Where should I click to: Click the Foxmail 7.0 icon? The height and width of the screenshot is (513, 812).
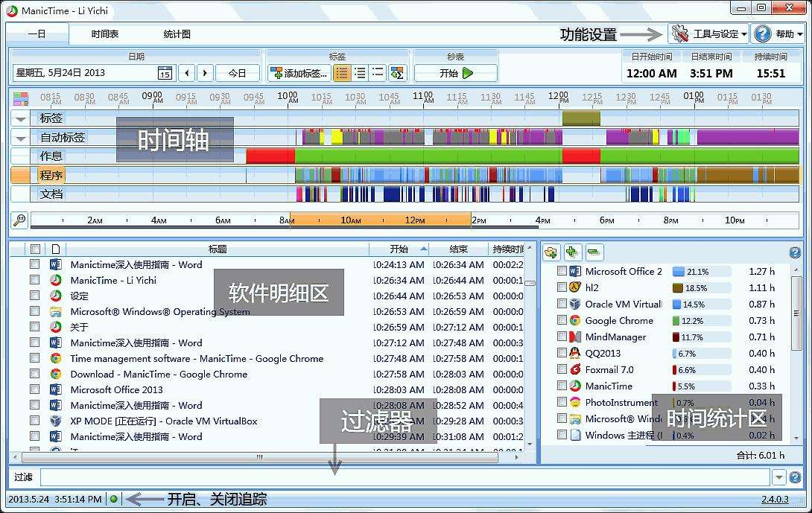tap(575, 369)
